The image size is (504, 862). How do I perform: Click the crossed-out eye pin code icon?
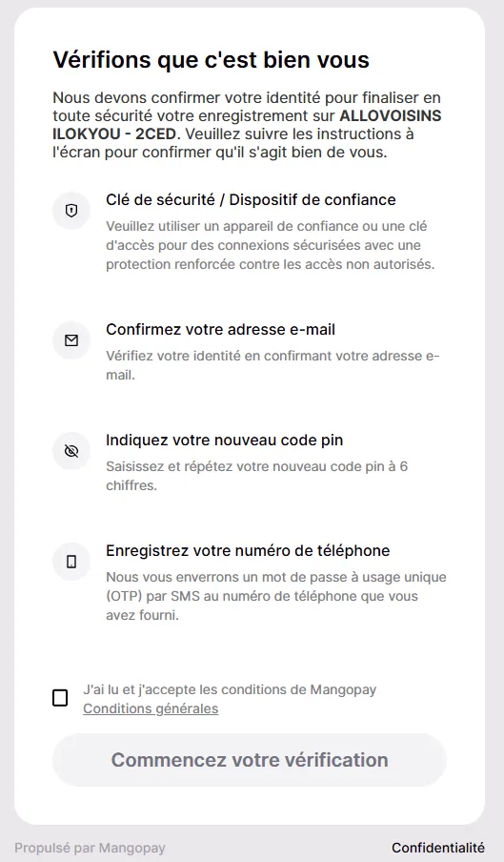pos(71,451)
